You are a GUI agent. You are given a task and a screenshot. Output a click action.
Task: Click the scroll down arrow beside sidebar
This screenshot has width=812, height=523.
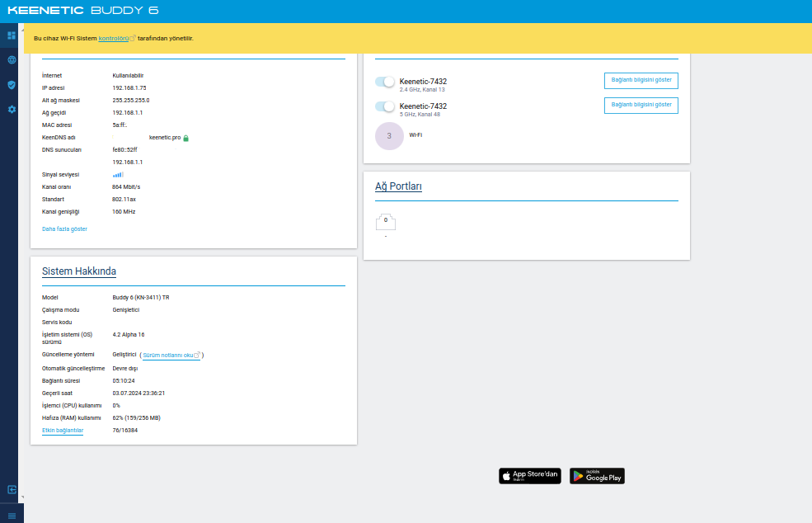[22, 497]
